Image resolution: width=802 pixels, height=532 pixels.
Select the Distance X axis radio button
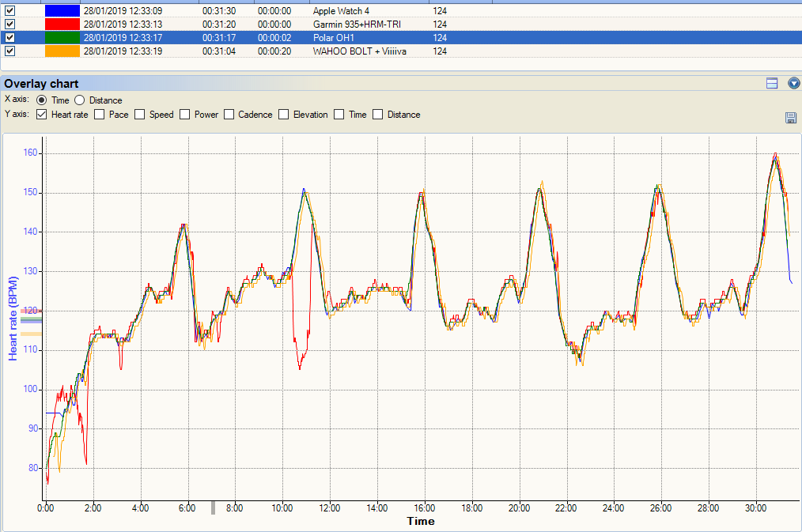click(79, 100)
